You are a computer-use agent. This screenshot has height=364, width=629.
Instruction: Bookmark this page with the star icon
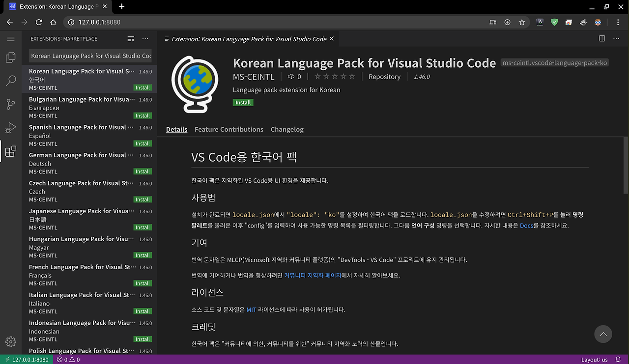522,22
